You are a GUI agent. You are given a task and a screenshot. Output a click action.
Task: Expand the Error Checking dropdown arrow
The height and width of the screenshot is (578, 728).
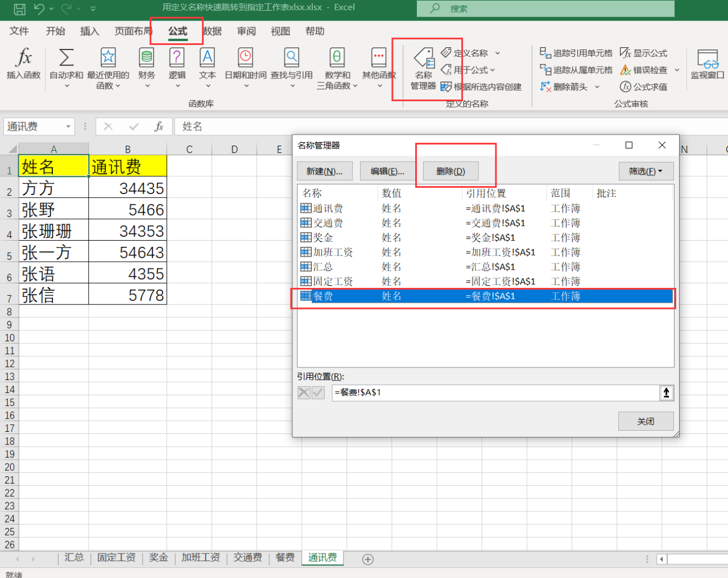click(677, 70)
